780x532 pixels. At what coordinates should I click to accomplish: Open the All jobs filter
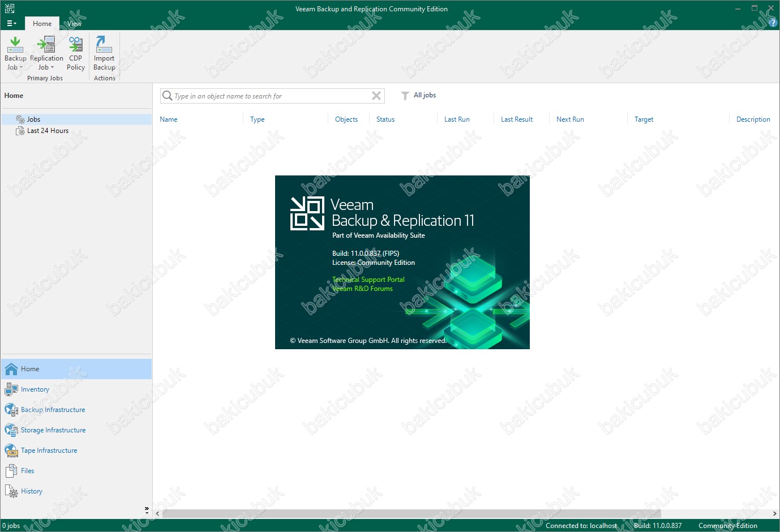[425, 95]
